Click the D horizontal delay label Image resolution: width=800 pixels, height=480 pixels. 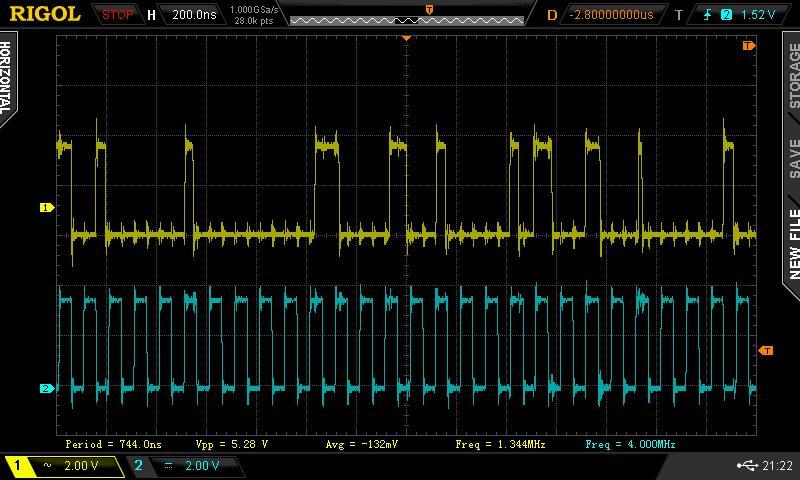tap(552, 15)
